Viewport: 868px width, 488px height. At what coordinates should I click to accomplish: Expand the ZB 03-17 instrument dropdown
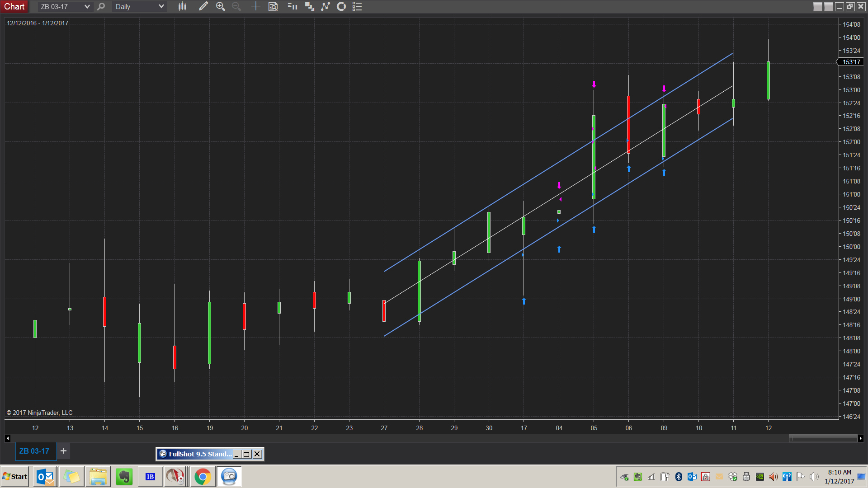tap(87, 6)
